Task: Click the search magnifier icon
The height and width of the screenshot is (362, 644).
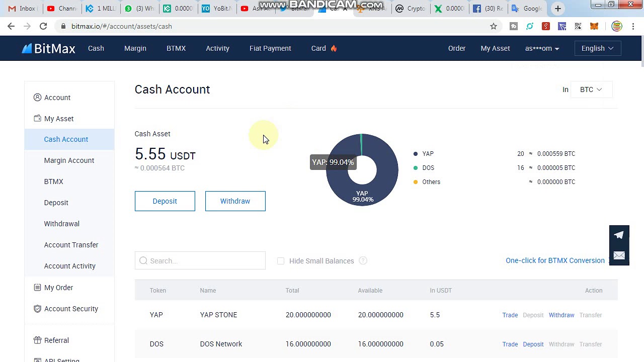Action: (x=143, y=260)
